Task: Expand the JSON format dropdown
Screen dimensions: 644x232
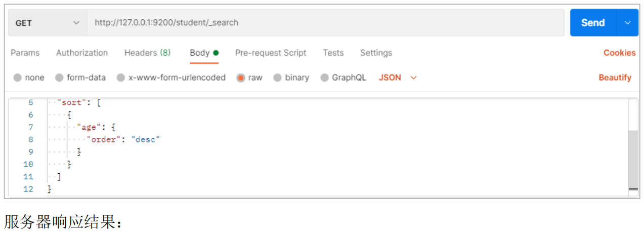Action: (398, 78)
